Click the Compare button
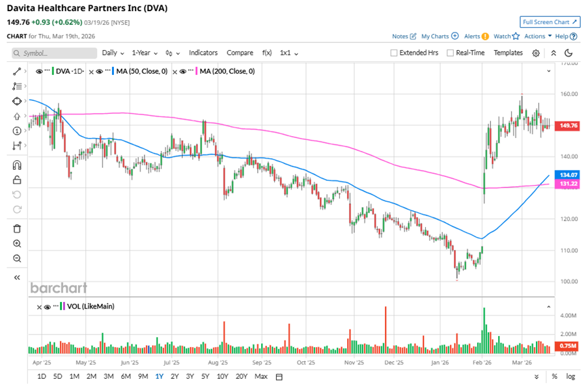Screen dimensions: 588x388 240,53
